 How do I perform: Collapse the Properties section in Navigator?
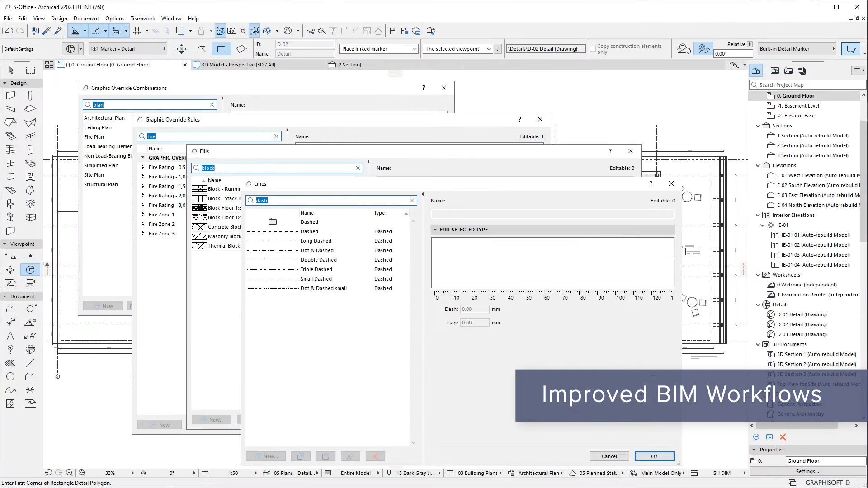tap(754, 450)
